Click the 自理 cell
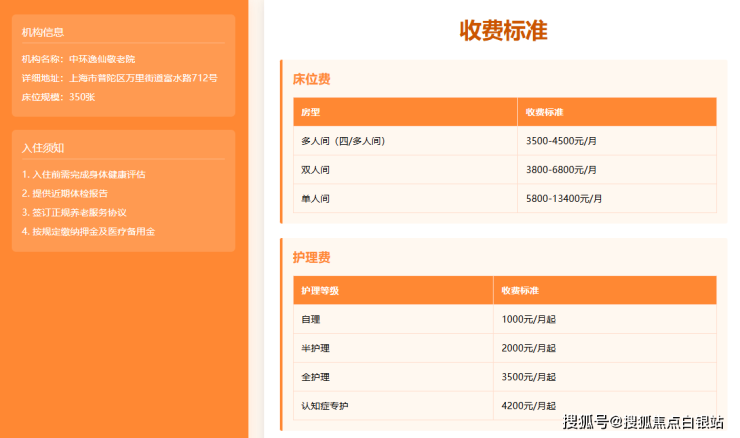Image resolution: width=740 pixels, height=438 pixels. point(393,320)
